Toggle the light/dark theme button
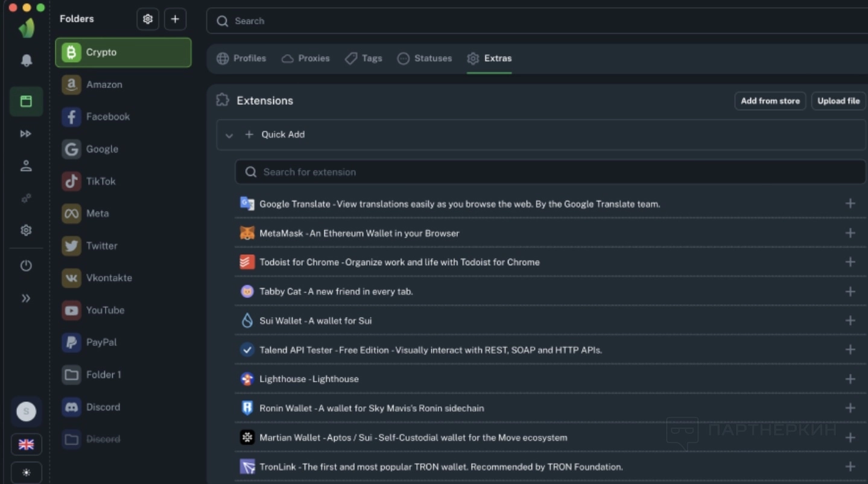This screenshot has width=868, height=484. (x=26, y=473)
